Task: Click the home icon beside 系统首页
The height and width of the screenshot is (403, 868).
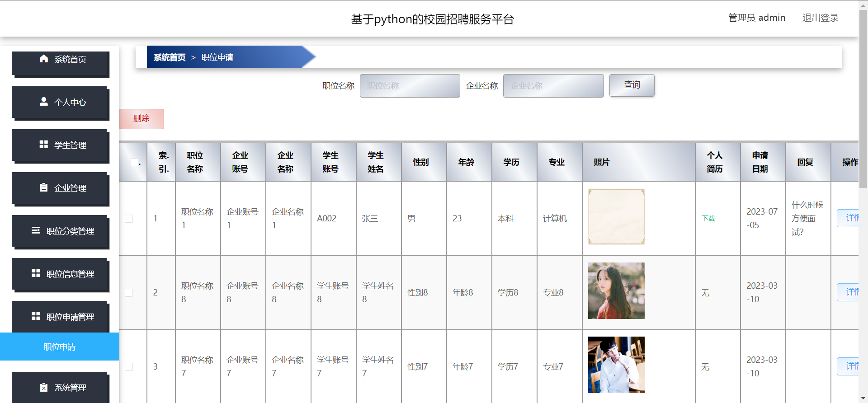Action: pos(44,59)
